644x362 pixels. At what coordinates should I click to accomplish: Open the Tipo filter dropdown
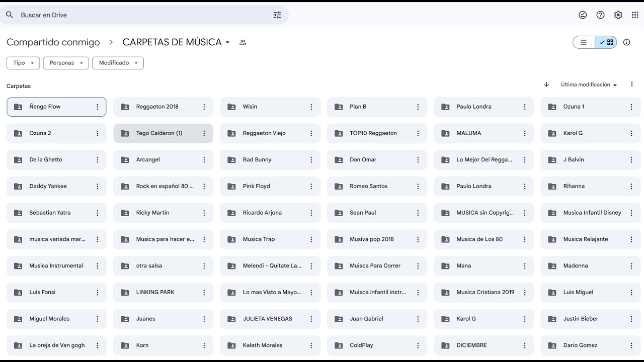[23, 63]
